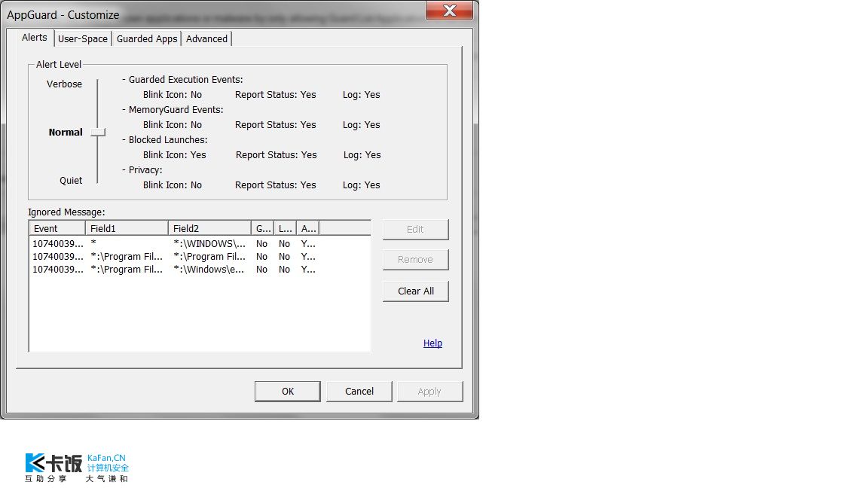The height and width of the screenshot is (488, 868).
Task: Click the Apply button
Action: pyautogui.click(x=429, y=391)
